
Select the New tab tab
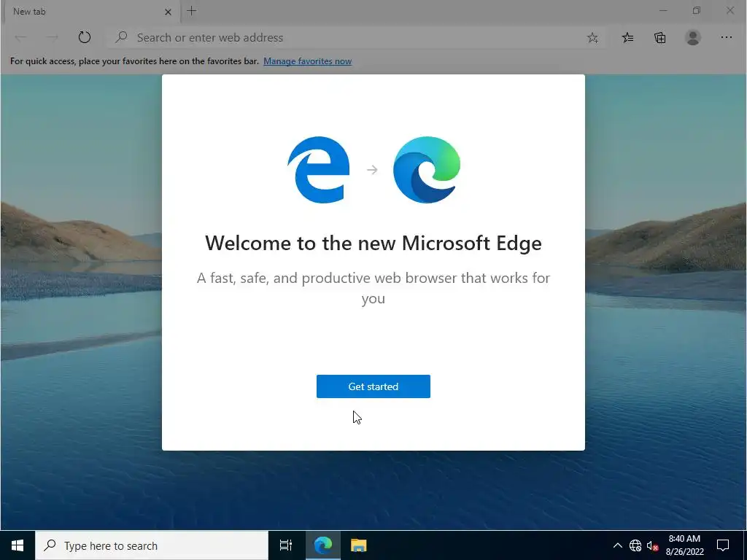93,12
